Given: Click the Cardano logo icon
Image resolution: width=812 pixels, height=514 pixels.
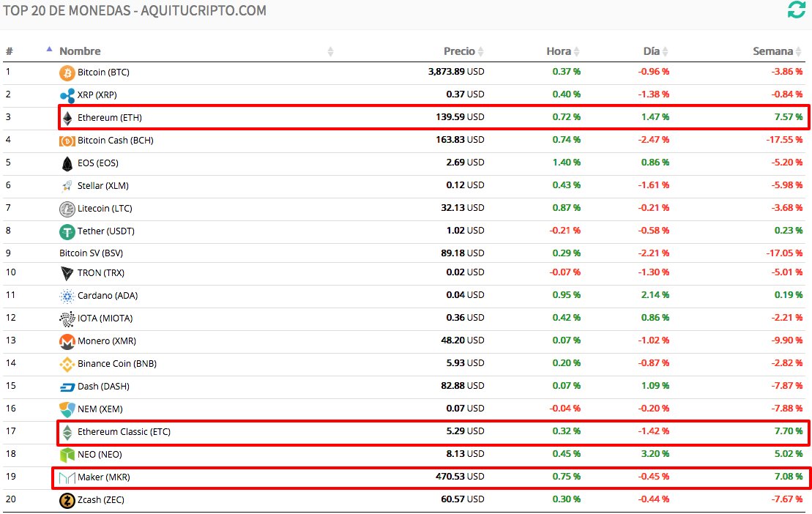Looking at the screenshot, I should coord(67,296).
